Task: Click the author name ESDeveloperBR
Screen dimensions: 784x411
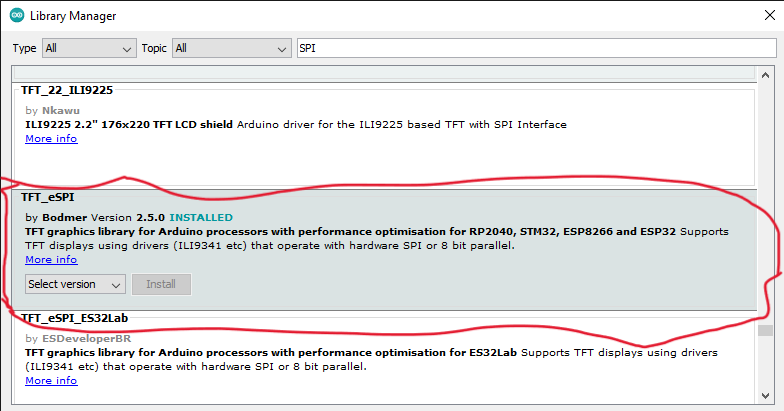Action: coord(86,339)
